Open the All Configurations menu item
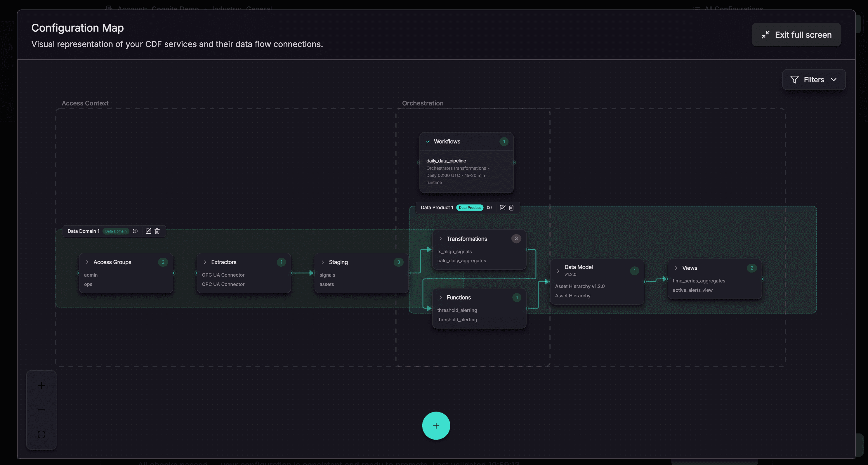 (728, 9)
